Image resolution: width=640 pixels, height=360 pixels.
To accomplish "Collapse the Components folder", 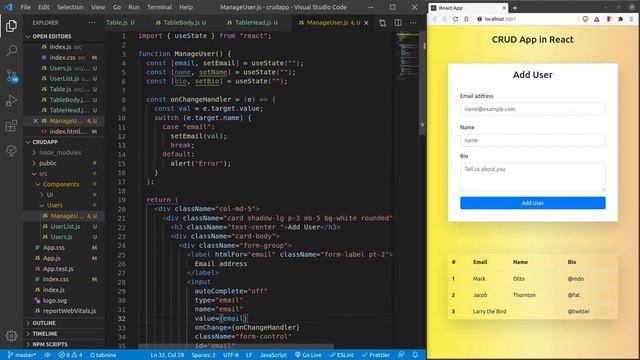I will click(61, 184).
